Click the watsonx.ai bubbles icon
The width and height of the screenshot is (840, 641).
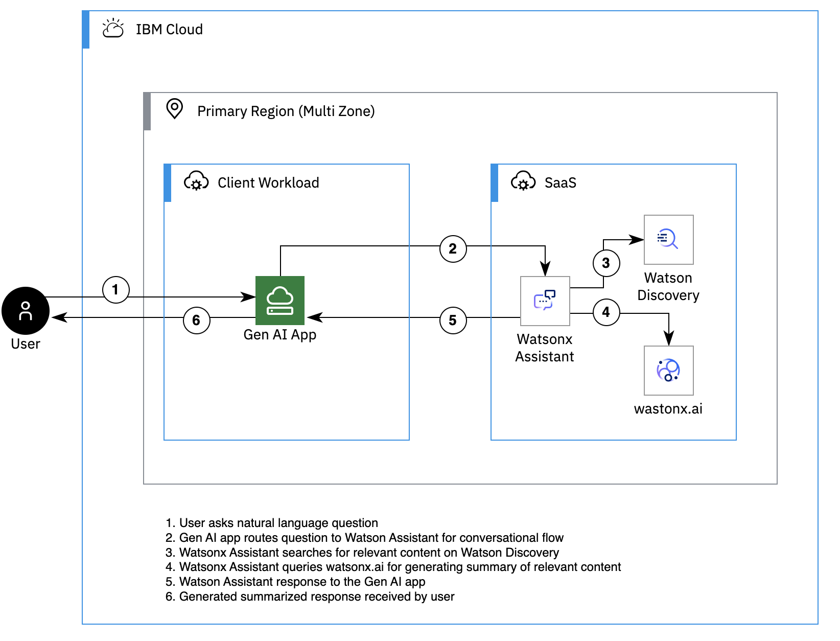(x=668, y=370)
